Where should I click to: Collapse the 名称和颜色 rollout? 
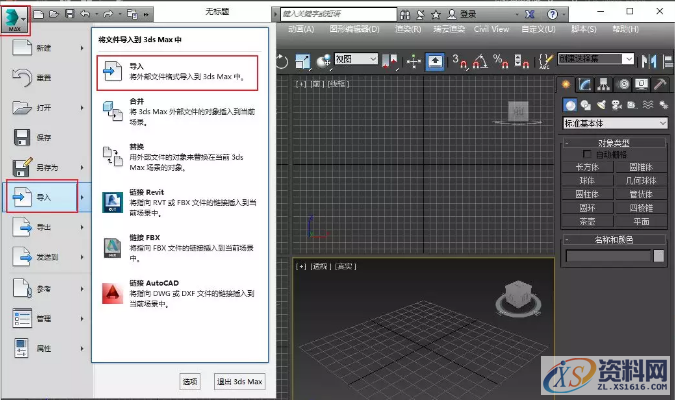click(614, 240)
